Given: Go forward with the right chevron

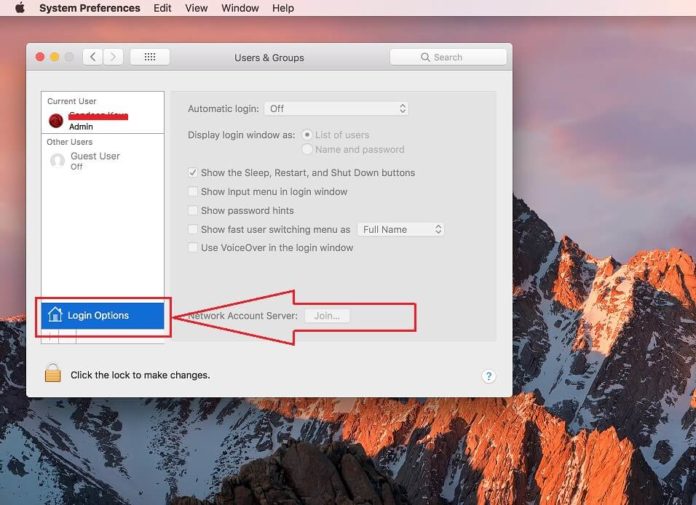Looking at the screenshot, I should 113,57.
